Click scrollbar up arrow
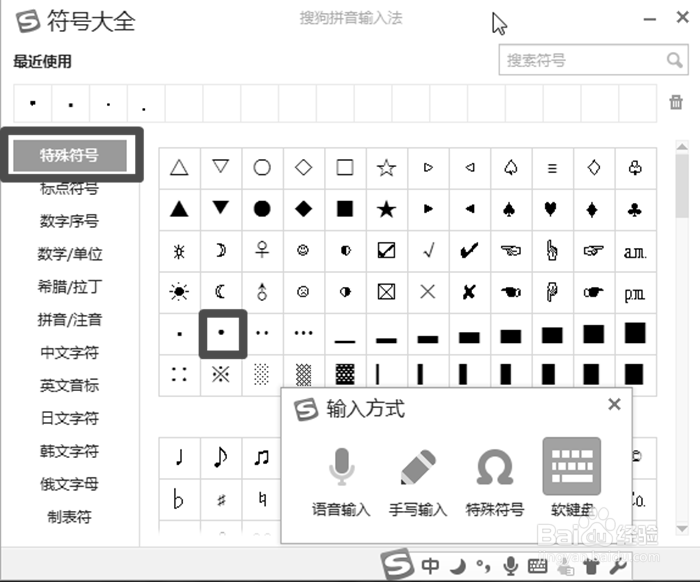The image size is (700, 582). coord(682,146)
